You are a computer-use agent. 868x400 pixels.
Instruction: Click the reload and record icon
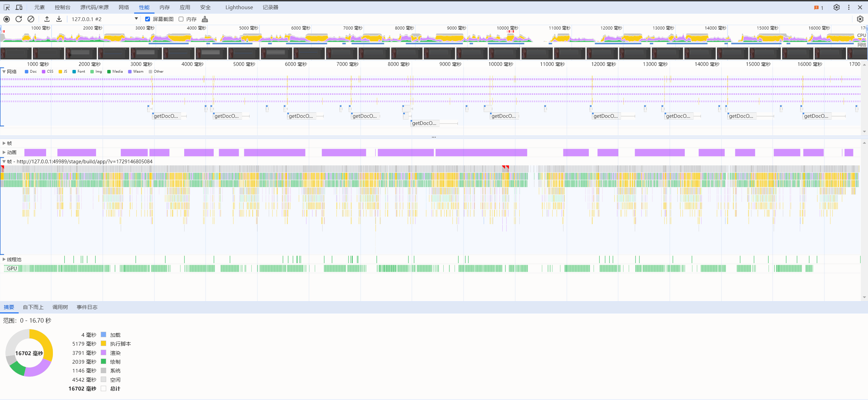point(19,19)
